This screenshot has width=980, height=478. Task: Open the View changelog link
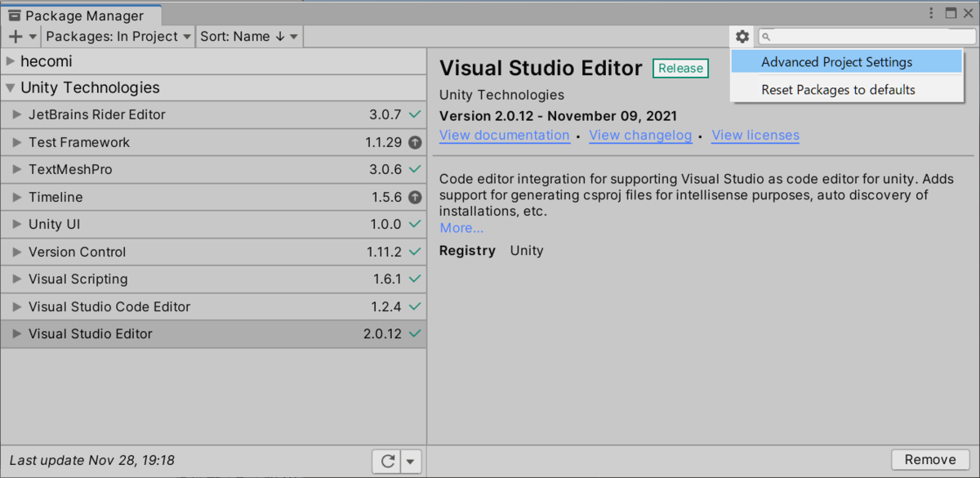pyautogui.click(x=640, y=136)
